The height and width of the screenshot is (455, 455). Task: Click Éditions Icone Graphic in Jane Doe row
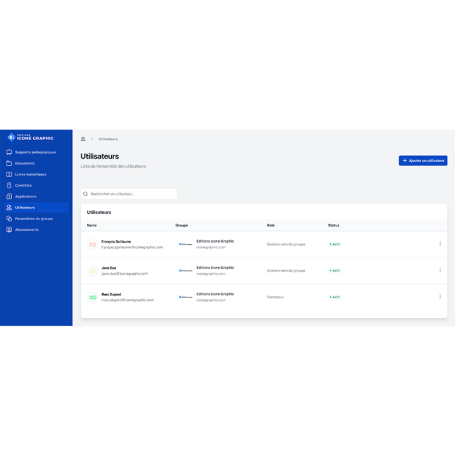[215, 268]
